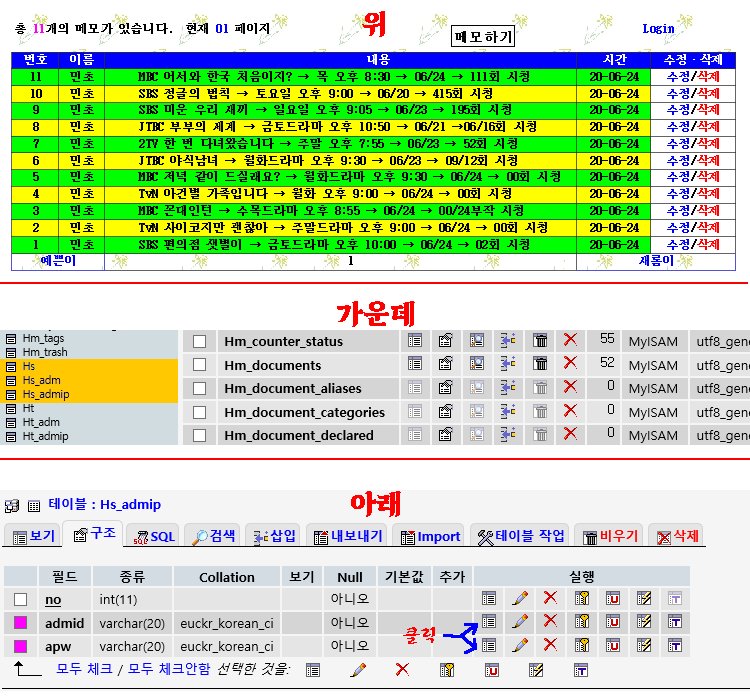Click the Hm_documents table name

pyautogui.click(x=273, y=365)
